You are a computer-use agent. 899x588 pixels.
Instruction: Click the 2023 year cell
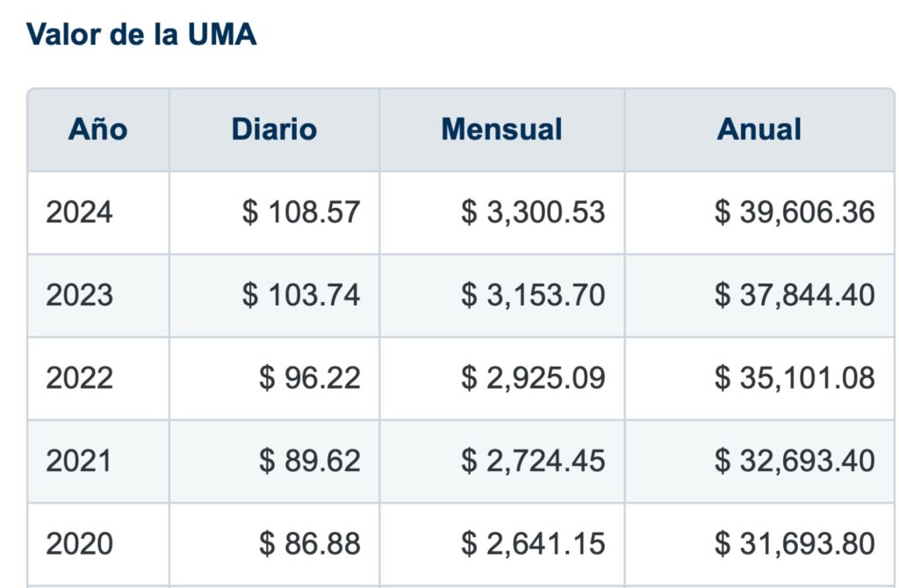pos(80,295)
